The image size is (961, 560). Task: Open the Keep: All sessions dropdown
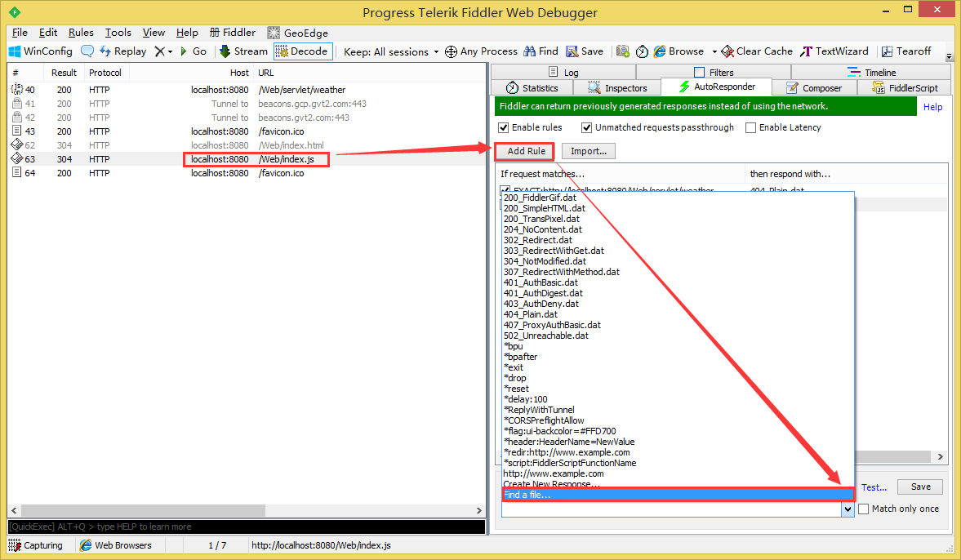point(391,52)
